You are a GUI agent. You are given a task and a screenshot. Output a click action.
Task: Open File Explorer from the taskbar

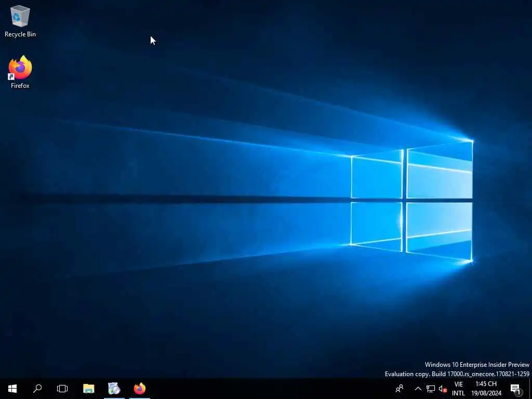(88, 389)
